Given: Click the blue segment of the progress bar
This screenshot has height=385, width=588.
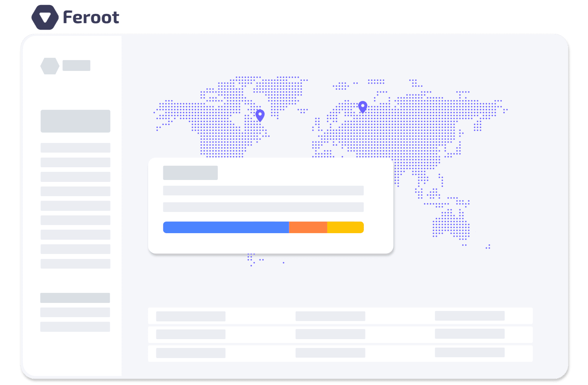Looking at the screenshot, I should pyautogui.click(x=226, y=227).
